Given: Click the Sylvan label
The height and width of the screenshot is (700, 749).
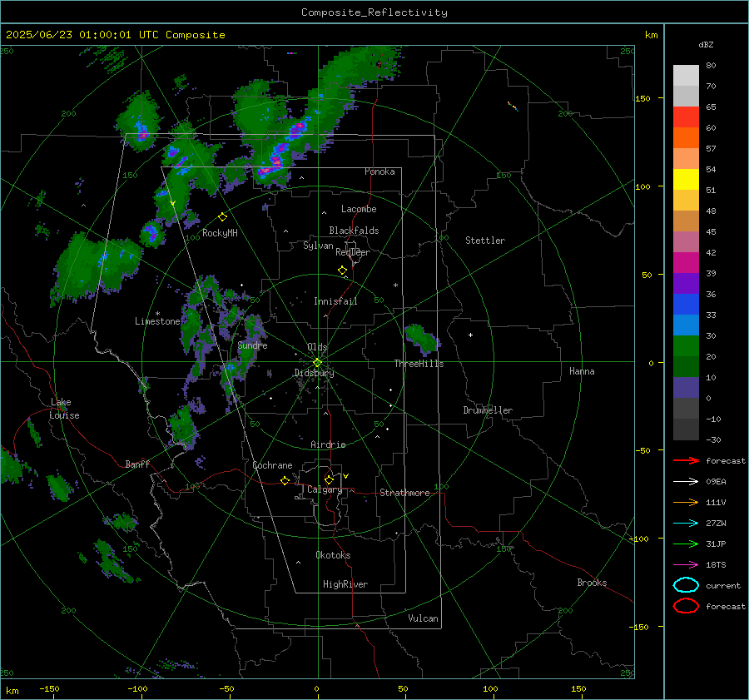Looking at the screenshot, I should point(318,246).
